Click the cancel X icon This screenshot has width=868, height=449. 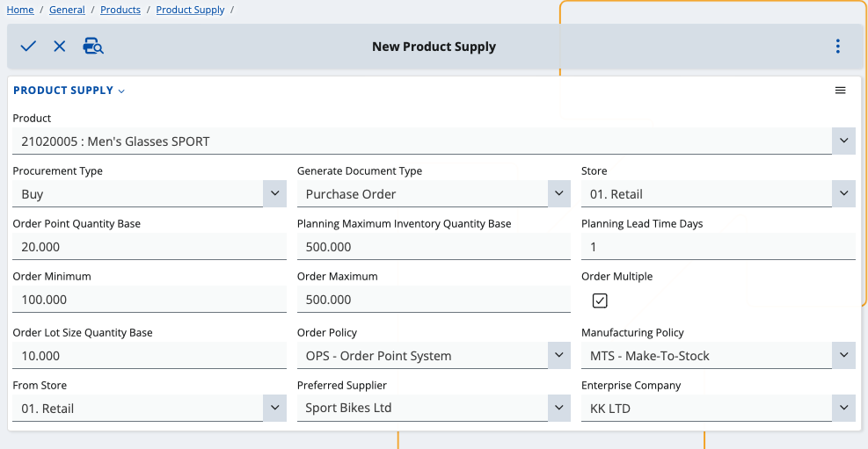coord(60,47)
